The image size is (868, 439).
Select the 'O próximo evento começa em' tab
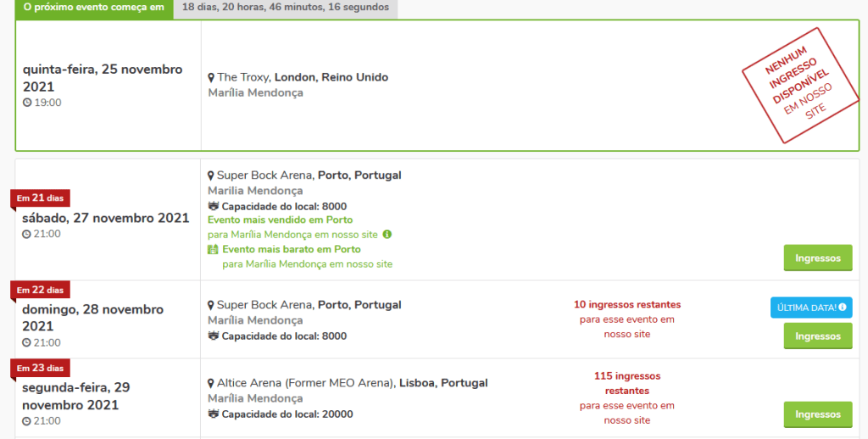point(94,8)
